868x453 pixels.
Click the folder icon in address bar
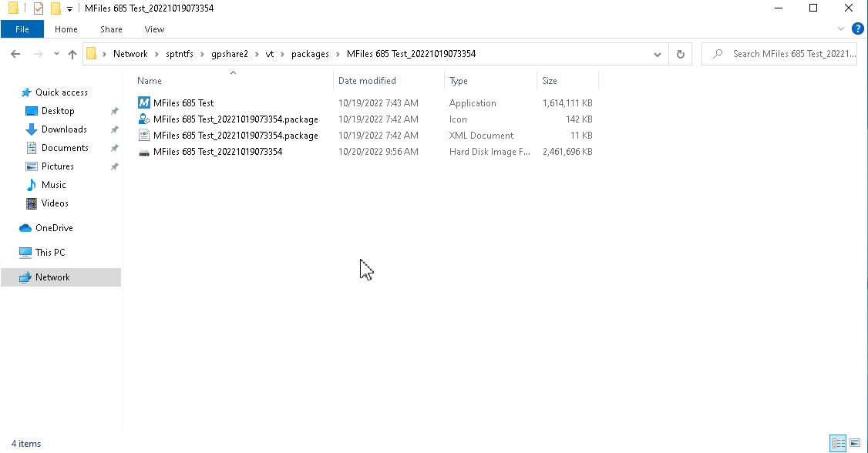[x=91, y=54]
